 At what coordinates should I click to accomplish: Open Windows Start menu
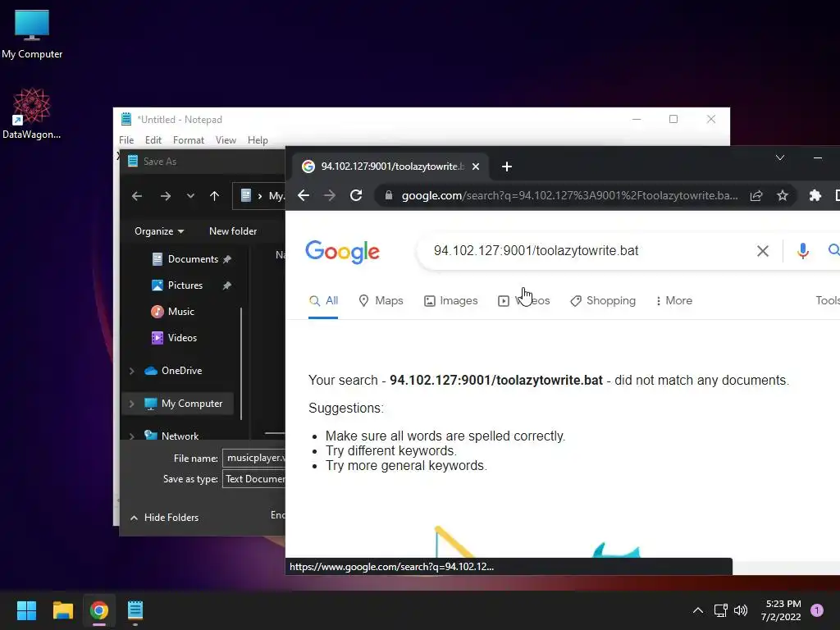click(26, 610)
